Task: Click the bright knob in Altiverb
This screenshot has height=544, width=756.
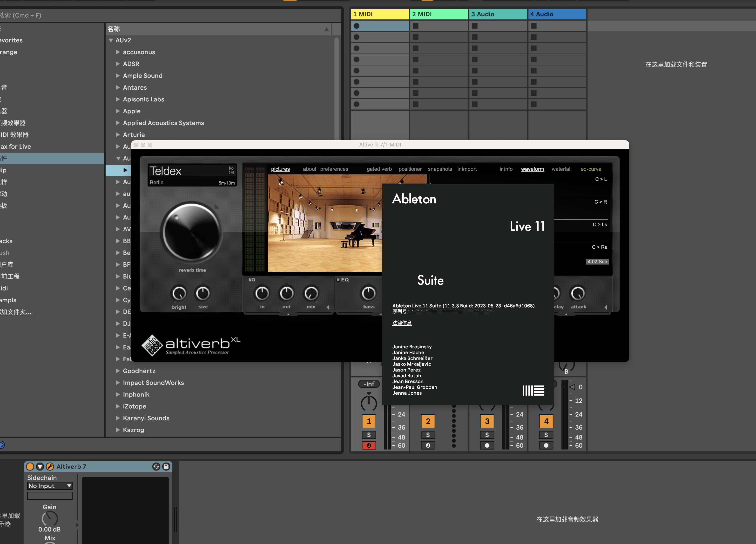Action: pos(179,293)
